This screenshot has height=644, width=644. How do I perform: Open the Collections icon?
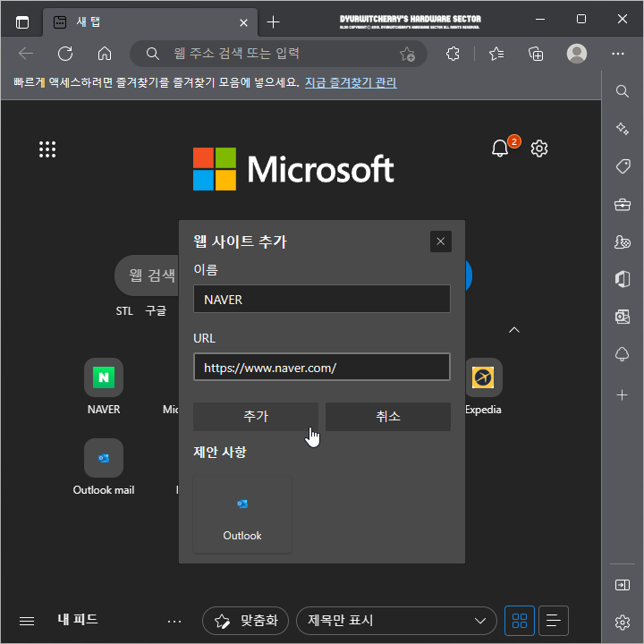(536, 54)
